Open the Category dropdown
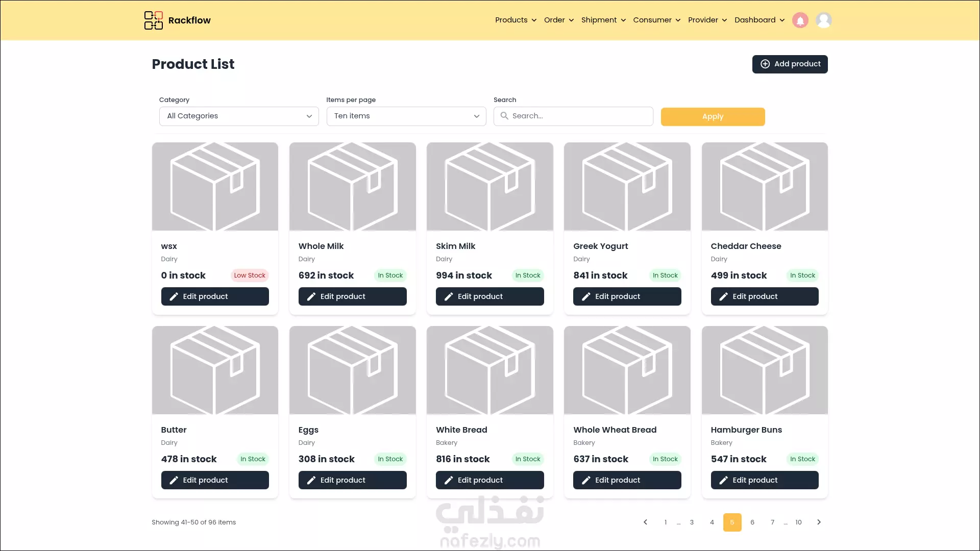The width and height of the screenshot is (980, 551). (x=239, y=116)
